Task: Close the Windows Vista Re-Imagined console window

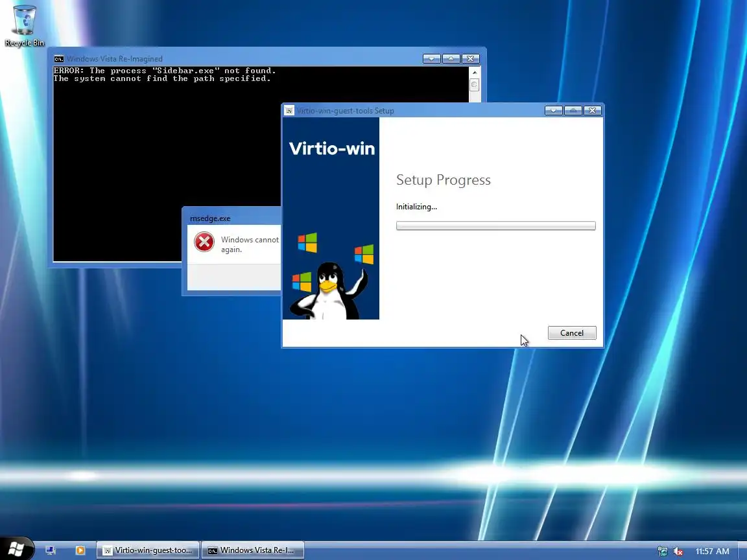Action: [x=470, y=58]
